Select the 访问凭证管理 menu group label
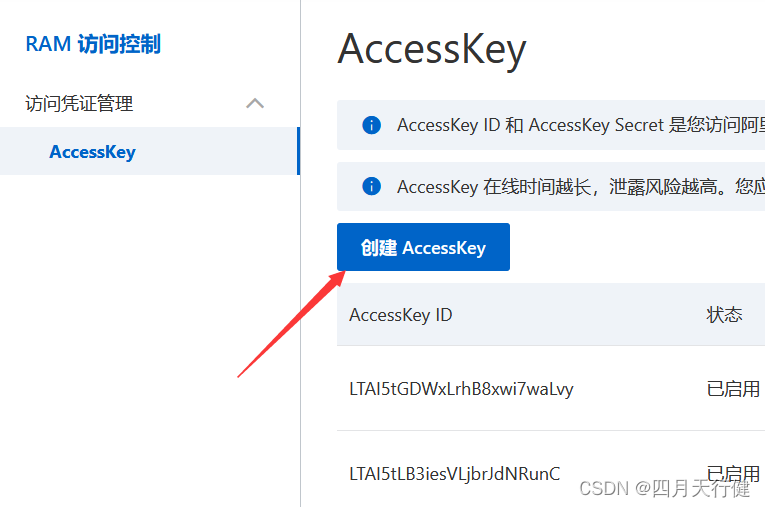Viewport: 765px width, 507px height. pyautogui.click(x=79, y=103)
